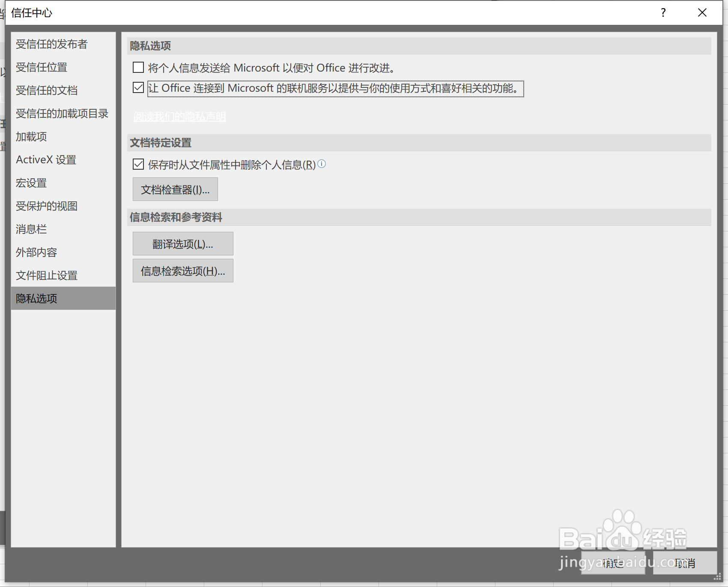Image resolution: width=728 pixels, height=587 pixels.
Task: Click the 取消 button
Action: point(685,563)
